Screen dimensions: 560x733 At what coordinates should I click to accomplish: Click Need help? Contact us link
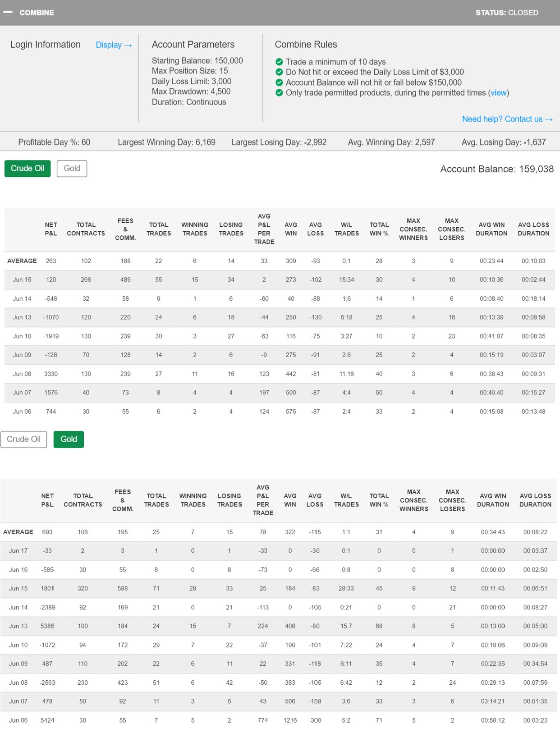(507, 119)
